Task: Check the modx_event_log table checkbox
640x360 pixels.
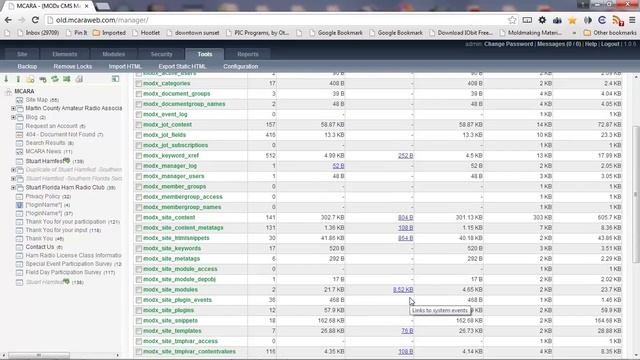Action: tap(139, 115)
